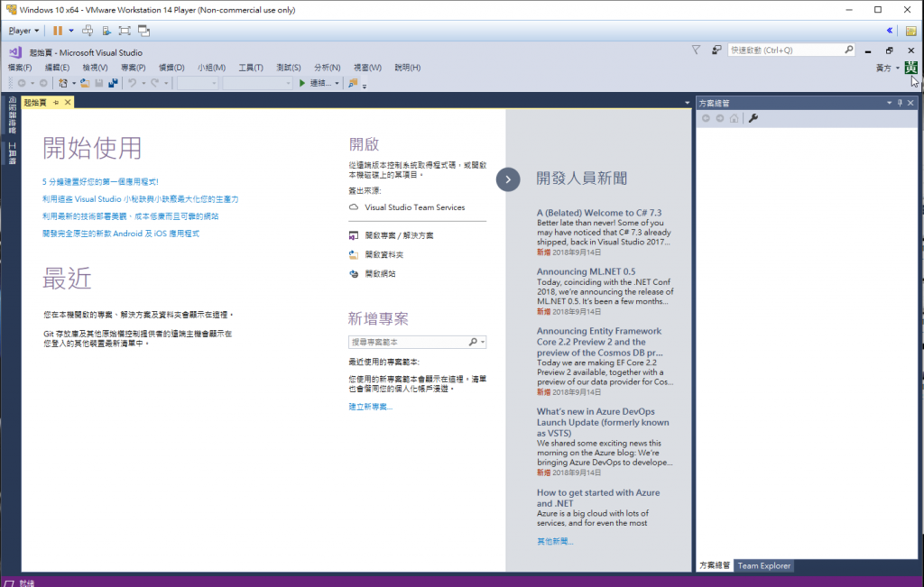924x587 pixels.
Task: Click the open project/solution icon on the Start Page
Action: 354,235
